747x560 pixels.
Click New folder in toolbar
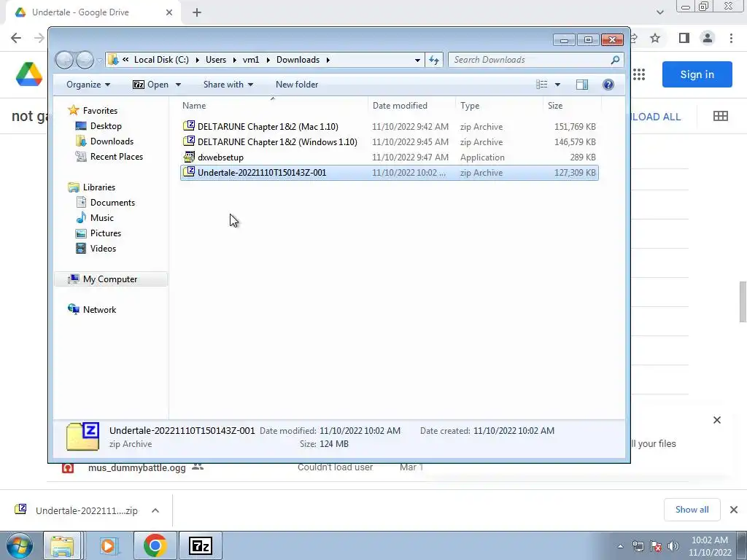click(x=297, y=85)
